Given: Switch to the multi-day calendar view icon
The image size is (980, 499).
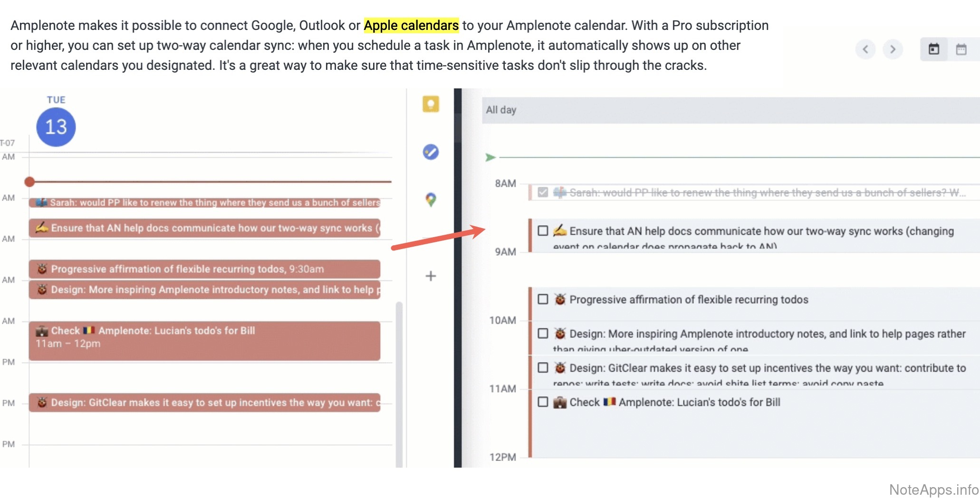Looking at the screenshot, I should pos(961,49).
